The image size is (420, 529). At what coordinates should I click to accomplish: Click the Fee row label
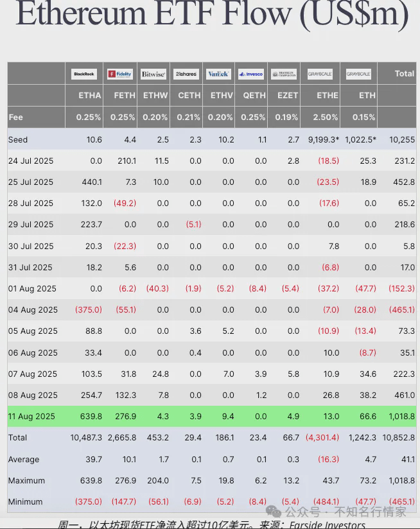coord(16,117)
